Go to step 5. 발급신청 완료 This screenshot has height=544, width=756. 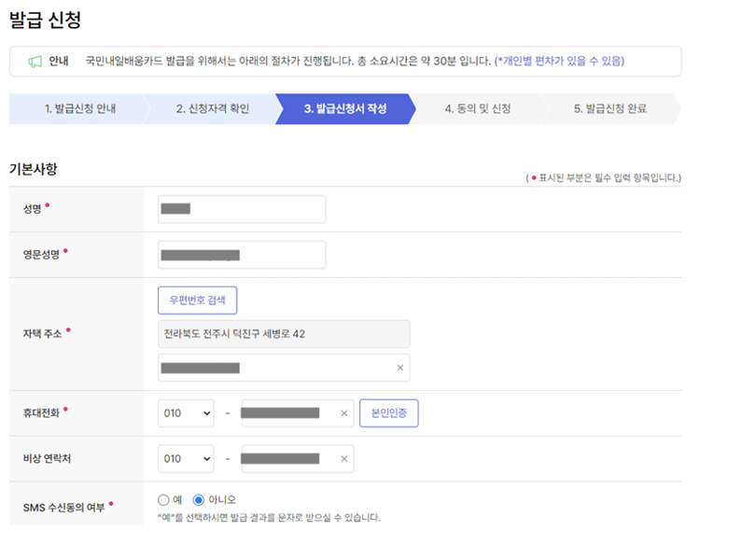click(609, 109)
